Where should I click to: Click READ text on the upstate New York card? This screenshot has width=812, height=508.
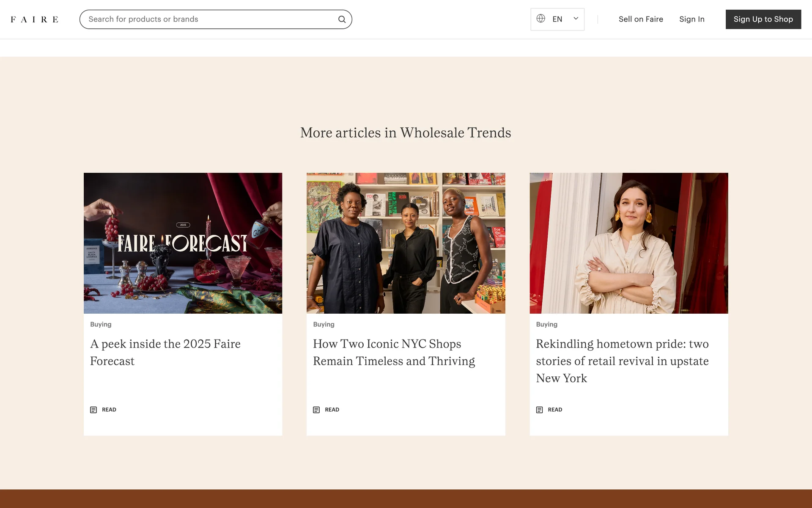pyautogui.click(x=555, y=410)
